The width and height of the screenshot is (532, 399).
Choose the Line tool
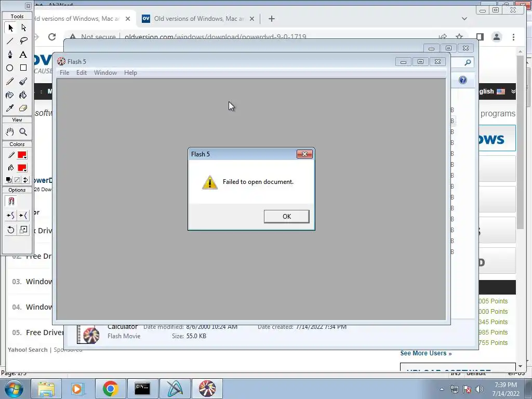[x=10, y=41]
